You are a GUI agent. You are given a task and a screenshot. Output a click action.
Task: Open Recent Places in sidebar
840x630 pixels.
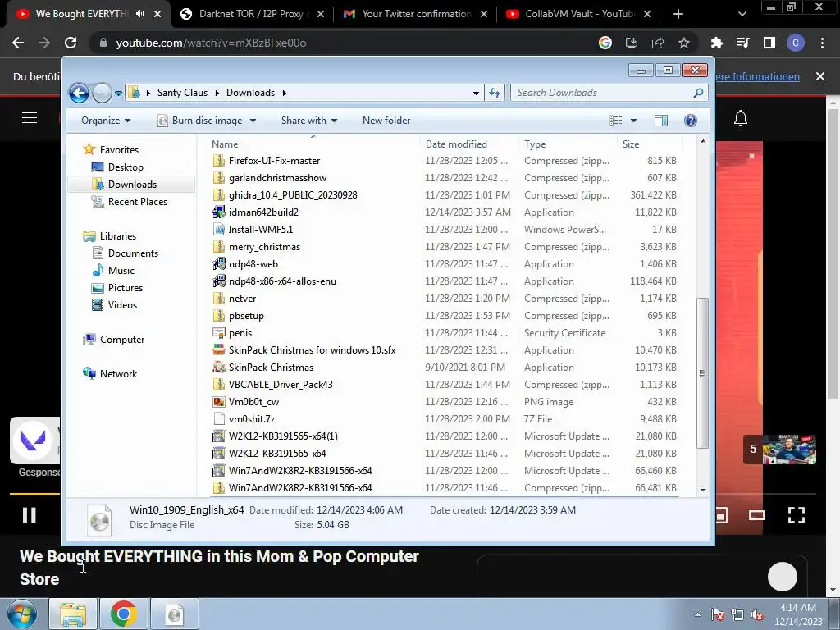(x=138, y=202)
